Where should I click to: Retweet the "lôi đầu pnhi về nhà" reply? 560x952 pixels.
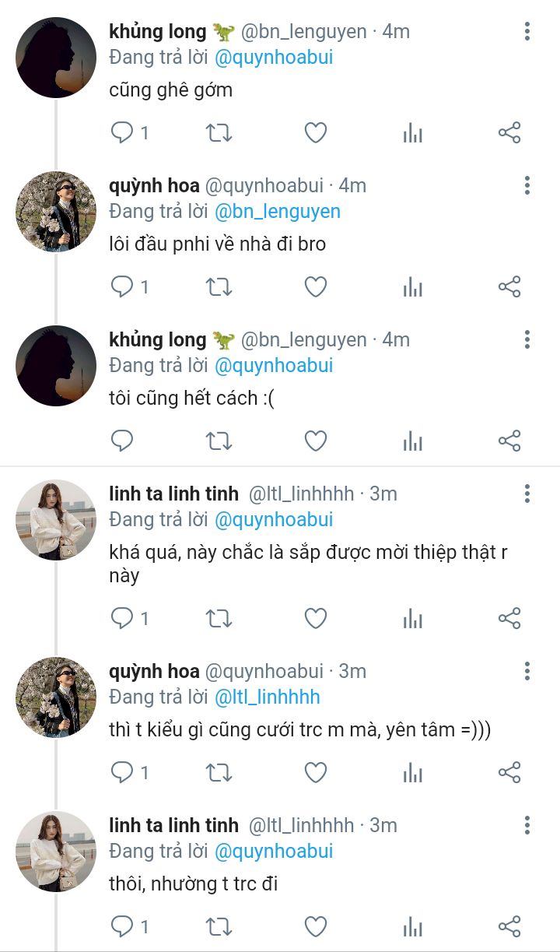click(x=219, y=287)
